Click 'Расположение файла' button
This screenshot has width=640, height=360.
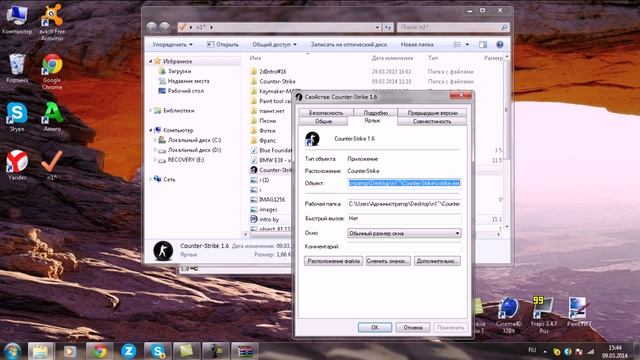(333, 261)
